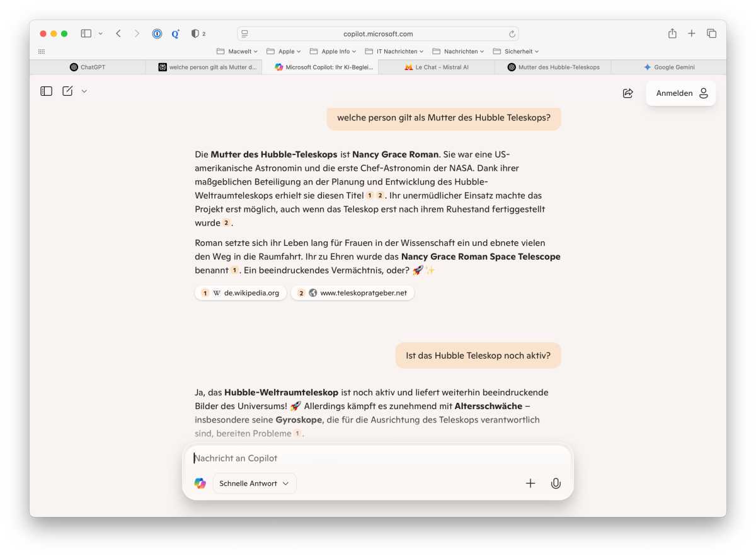Start a new chat with compose icon
The width and height of the screenshot is (756, 556).
tap(67, 91)
